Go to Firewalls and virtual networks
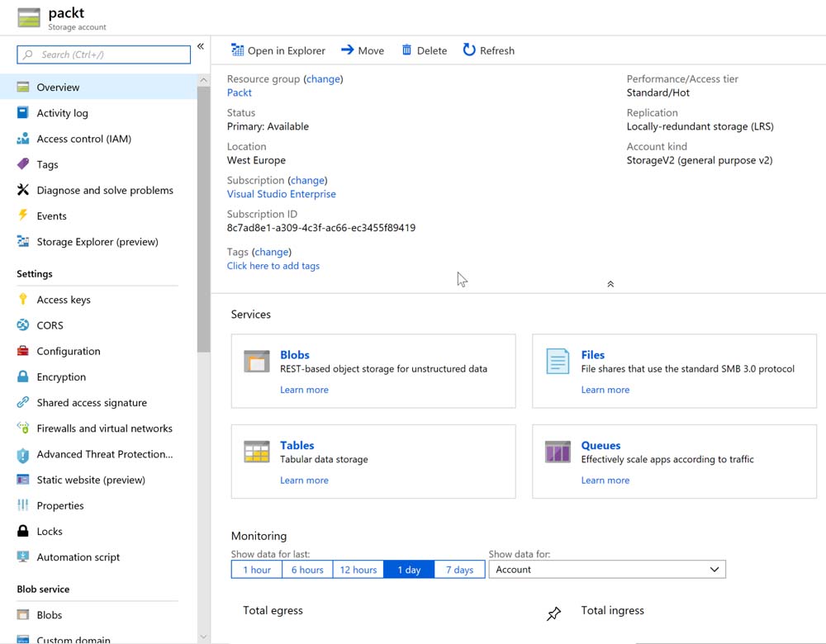The height and width of the screenshot is (644, 826). coord(104,429)
